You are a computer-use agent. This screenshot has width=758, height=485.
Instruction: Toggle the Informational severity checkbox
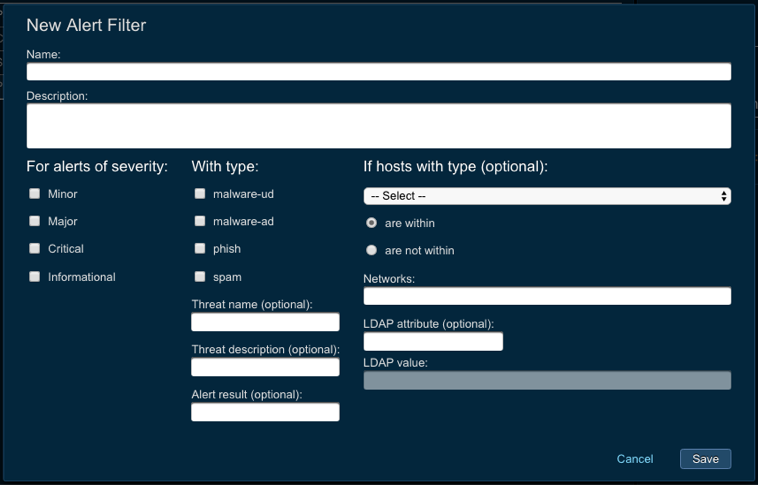click(35, 277)
